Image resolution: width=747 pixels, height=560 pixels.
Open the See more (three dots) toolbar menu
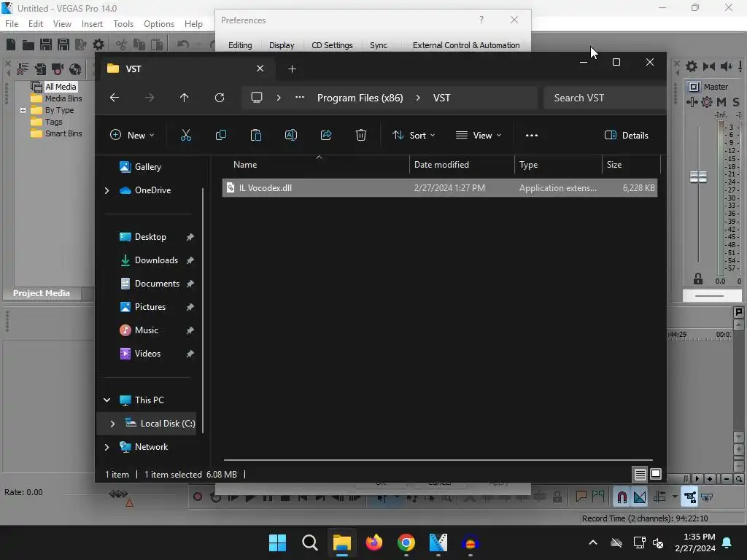[532, 135]
